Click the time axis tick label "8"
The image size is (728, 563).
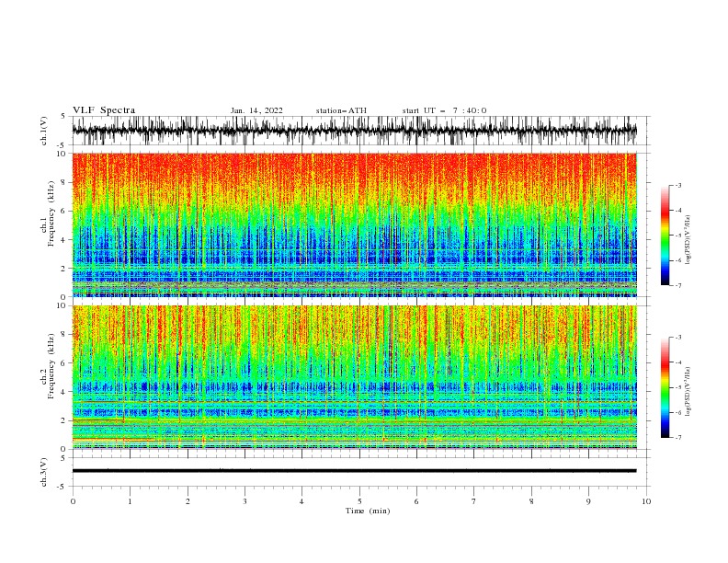pyautogui.click(x=531, y=501)
